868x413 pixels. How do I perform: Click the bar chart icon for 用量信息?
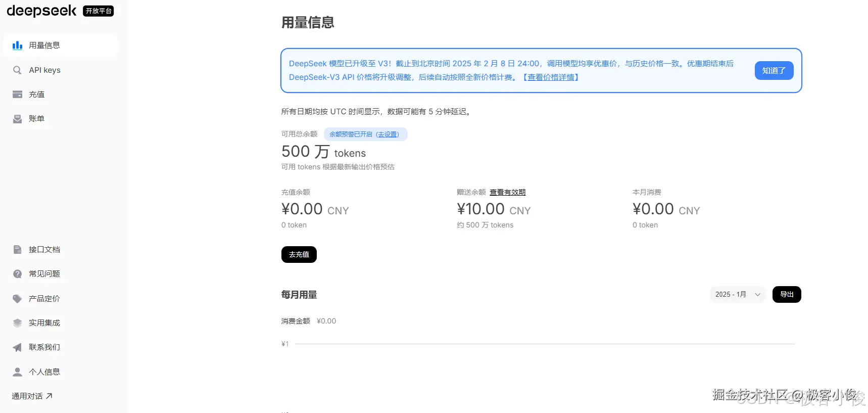[17, 45]
